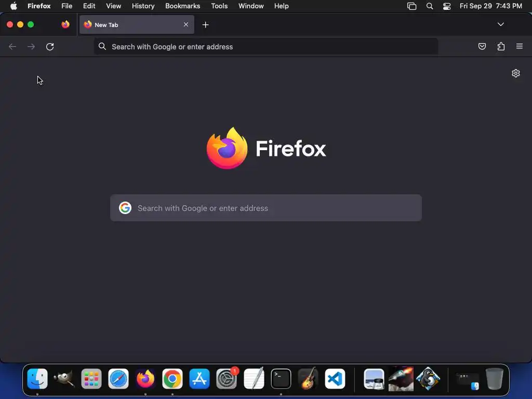This screenshot has width=532, height=399.
Task: Open the Apple menu
Action: (x=14, y=6)
